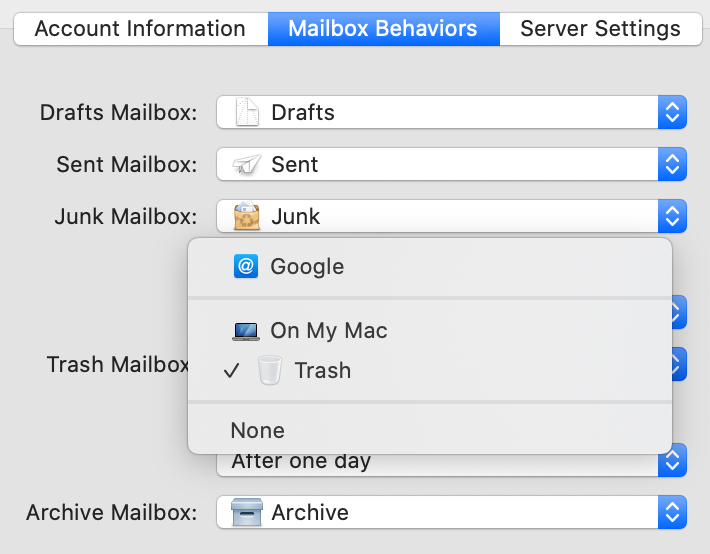Image resolution: width=710 pixels, height=554 pixels.
Task: Select the checked Trash menu item
Action: (x=430, y=371)
